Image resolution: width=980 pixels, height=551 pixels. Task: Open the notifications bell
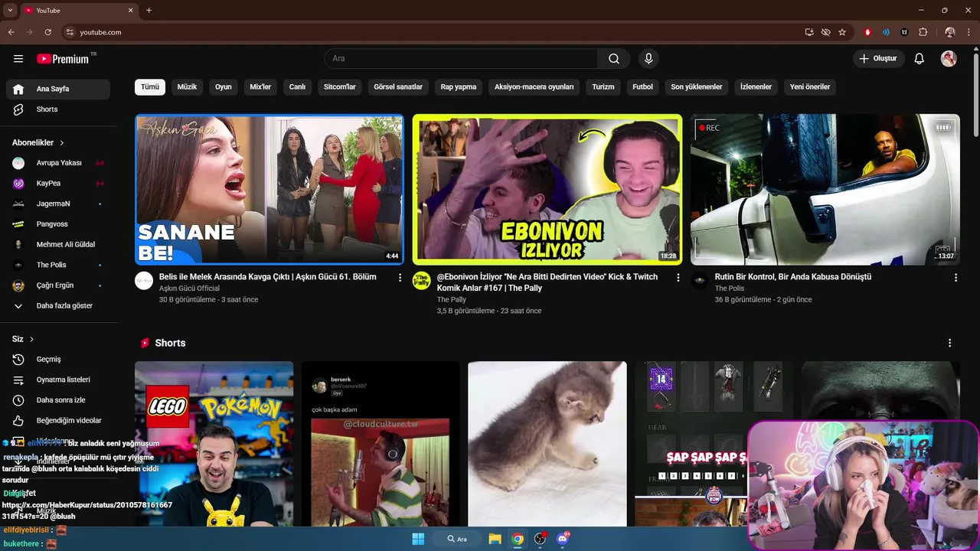click(920, 59)
